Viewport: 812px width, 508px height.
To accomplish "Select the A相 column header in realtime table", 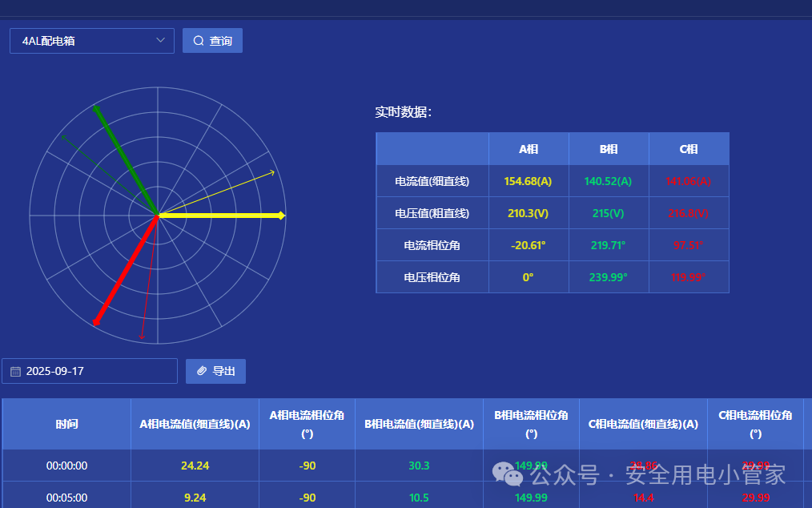I will click(x=529, y=149).
